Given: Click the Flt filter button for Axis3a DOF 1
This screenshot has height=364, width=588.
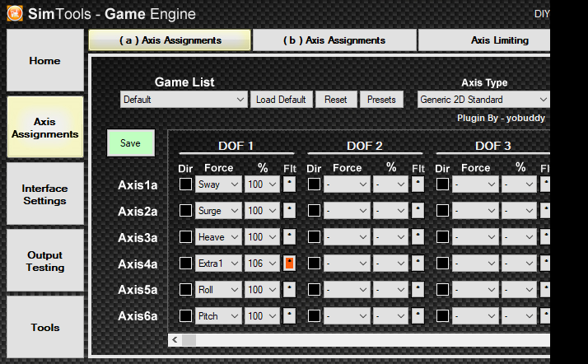Looking at the screenshot, I should pos(289,236).
